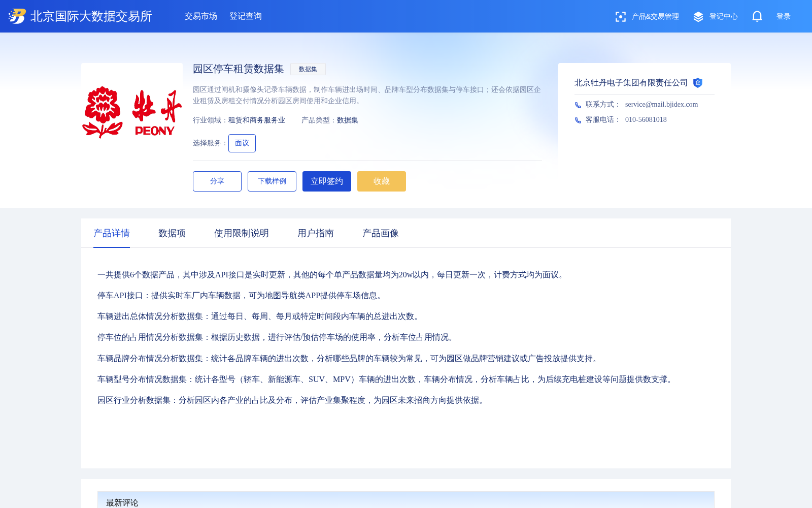Click the line starting 停车位的占用情况分析数据集
The height and width of the screenshot is (508, 812).
click(277, 337)
